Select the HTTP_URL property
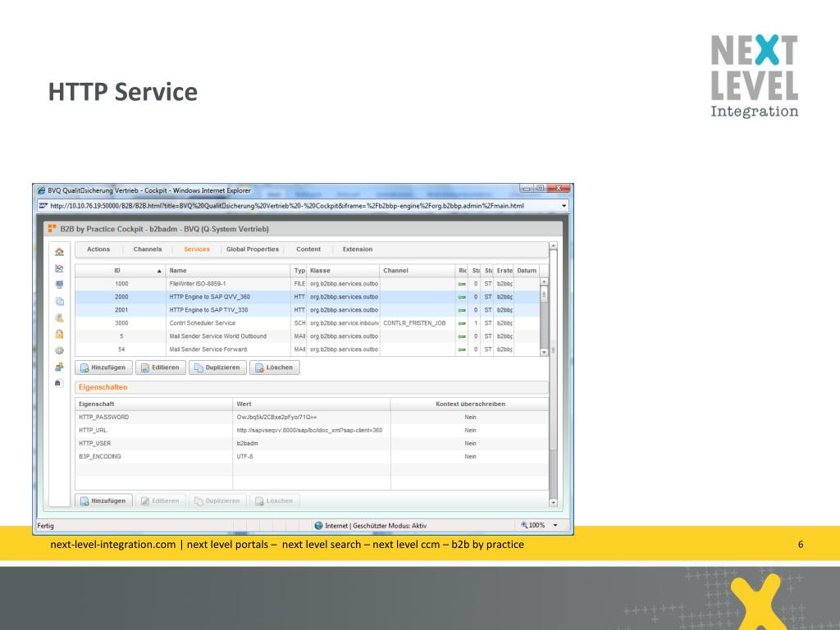 click(x=311, y=430)
